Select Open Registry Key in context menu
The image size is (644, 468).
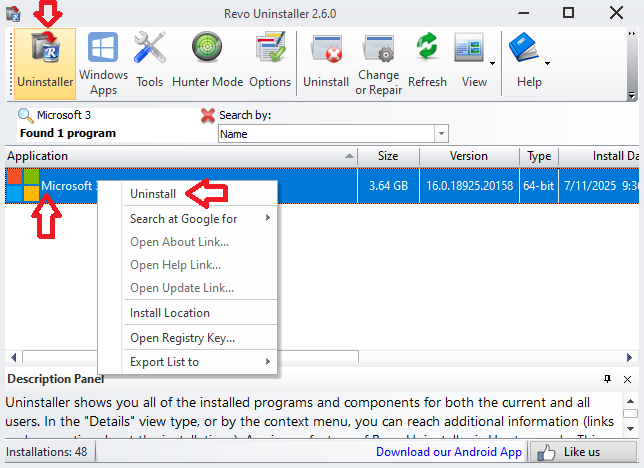click(x=182, y=338)
